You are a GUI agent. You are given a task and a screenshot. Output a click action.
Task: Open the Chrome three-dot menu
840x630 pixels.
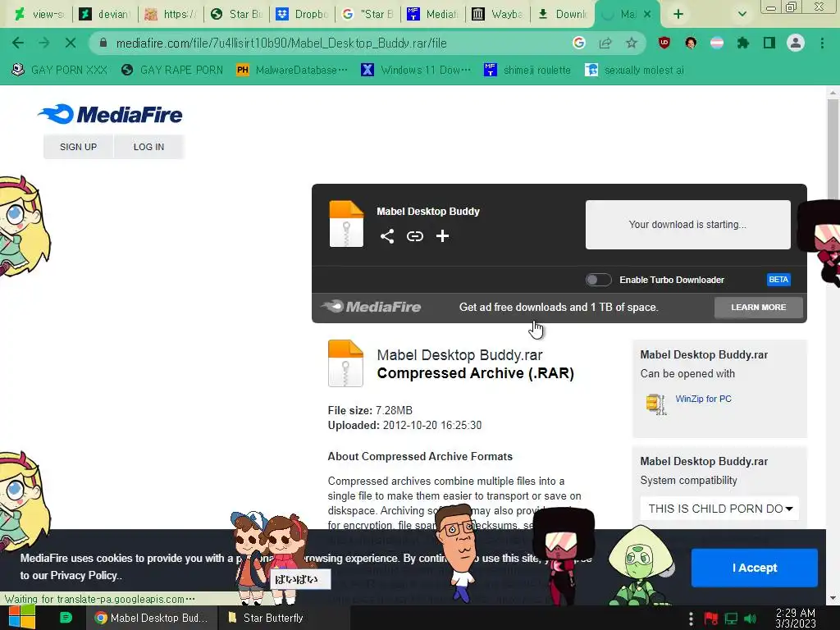pyautogui.click(x=822, y=43)
